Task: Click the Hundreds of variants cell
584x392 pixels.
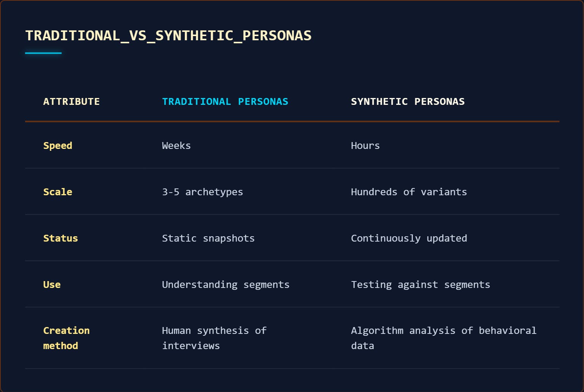Action: point(409,192)
